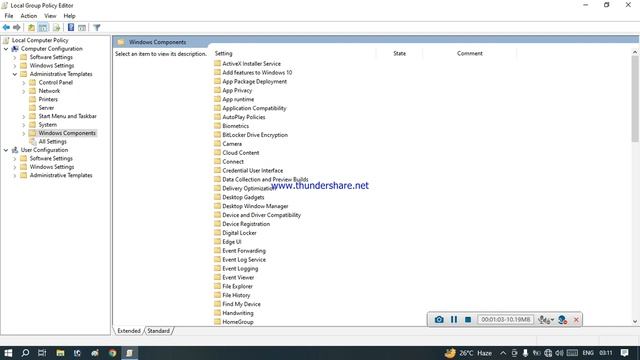
Task: Click the scrollbar up arrow
Action: [x=635, y=52]
